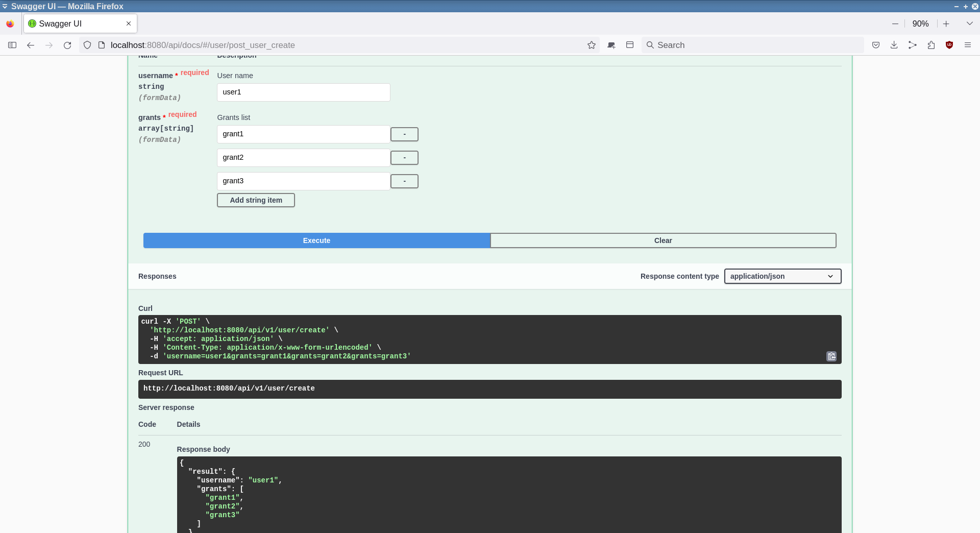
Task: Open the uBlock Origin extension icon
Action: coord(949,45)
